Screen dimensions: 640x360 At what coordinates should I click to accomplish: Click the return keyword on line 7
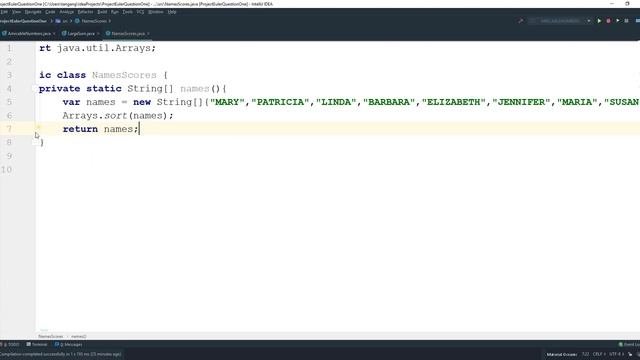point(80,129)
